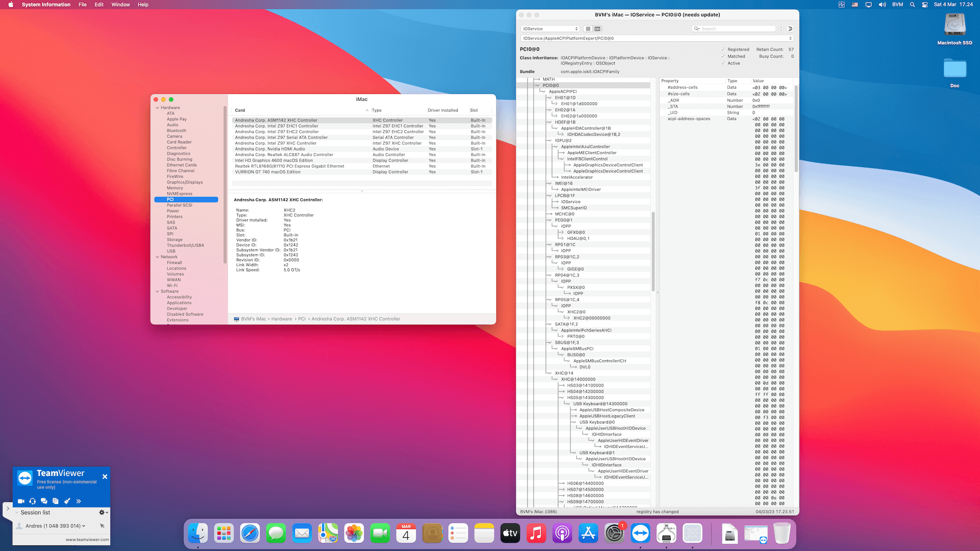Open the TeamViewer chat bubbles icon
Screen dimensions: 980x551
point(44,501)
